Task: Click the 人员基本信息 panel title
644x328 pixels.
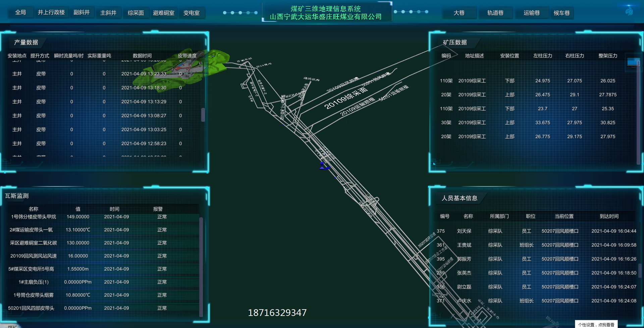Action: click(459, 198)
